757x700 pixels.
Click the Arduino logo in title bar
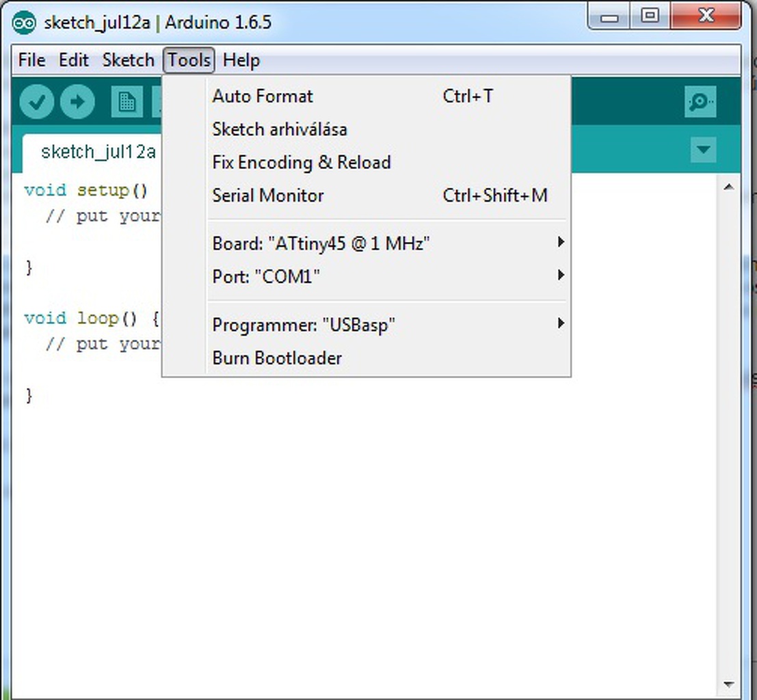[24, 22]
